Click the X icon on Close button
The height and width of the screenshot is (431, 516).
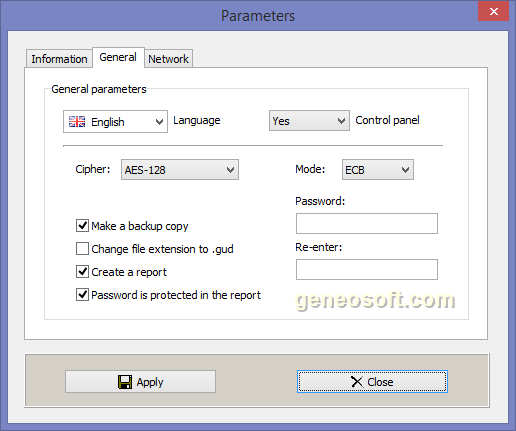(357, 382)
